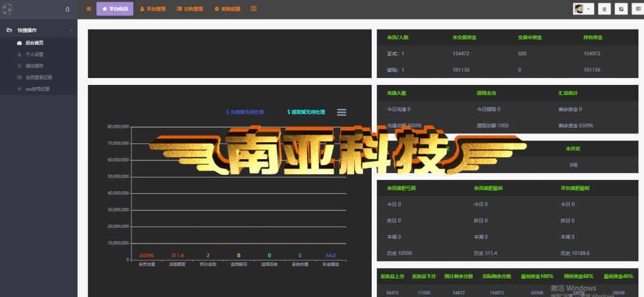Click the 历史 10500 cell

tap(399, 253)
